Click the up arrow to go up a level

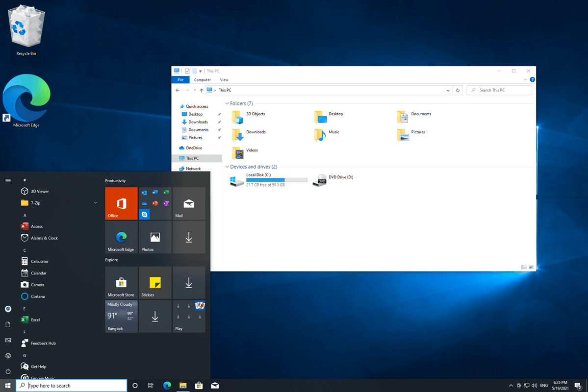pos(202,90)
